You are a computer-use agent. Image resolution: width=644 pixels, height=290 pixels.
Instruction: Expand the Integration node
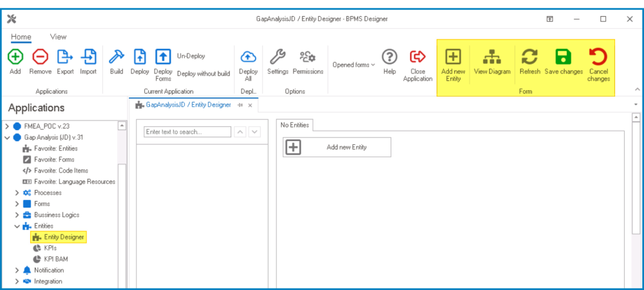click(x=17, y=282)
